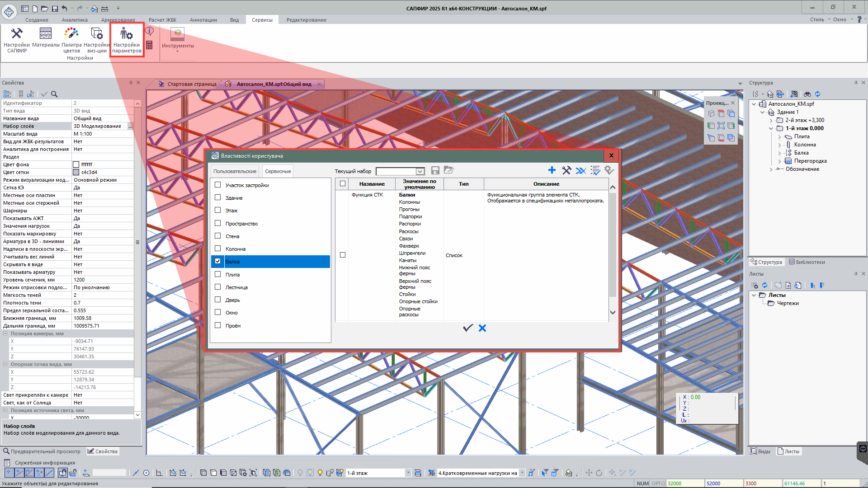868x488 pixels.
Task: Enable the Колонна checkbox
Action: pyautogui.click(x=217, y=249)
